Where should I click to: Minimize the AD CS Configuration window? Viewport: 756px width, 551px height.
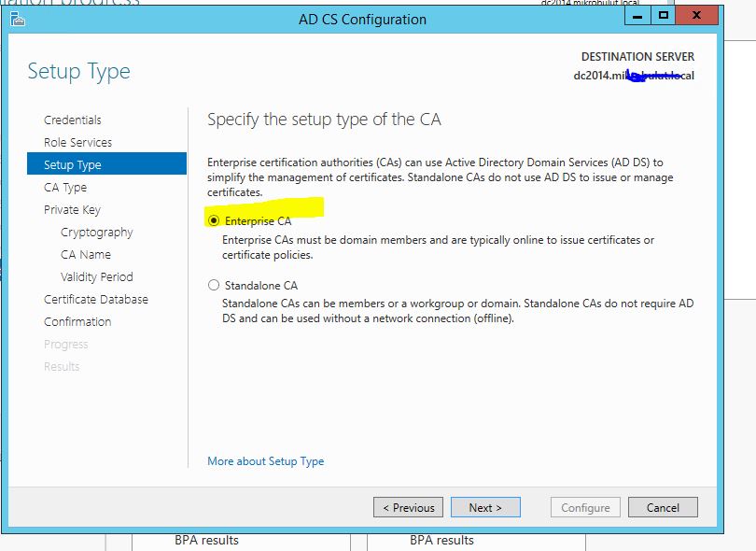coord(637,17)
